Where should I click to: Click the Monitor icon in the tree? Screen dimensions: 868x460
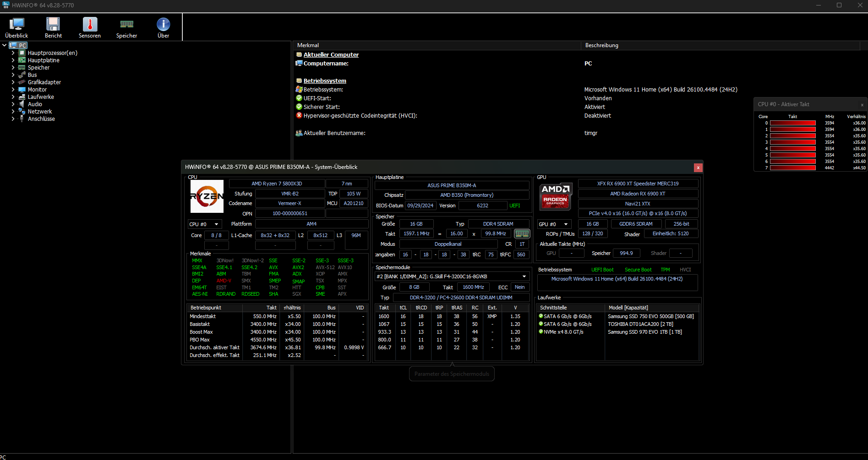coord(22,90)
